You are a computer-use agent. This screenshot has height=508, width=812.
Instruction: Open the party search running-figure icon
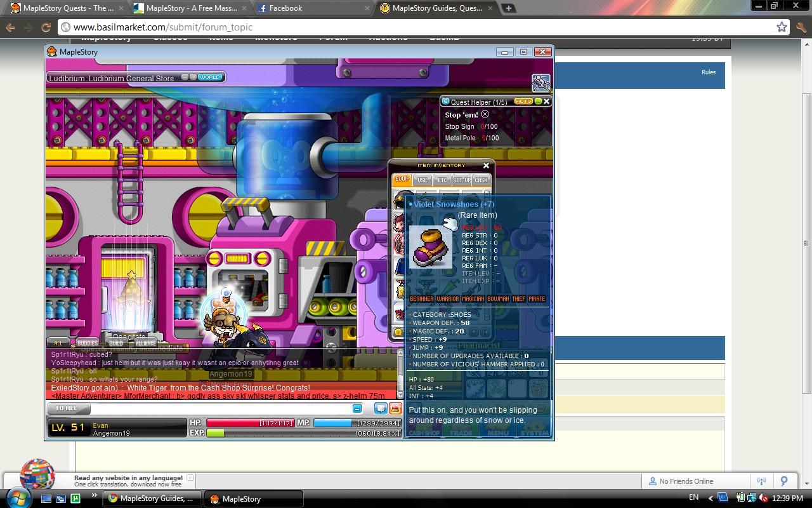point(540,83)
